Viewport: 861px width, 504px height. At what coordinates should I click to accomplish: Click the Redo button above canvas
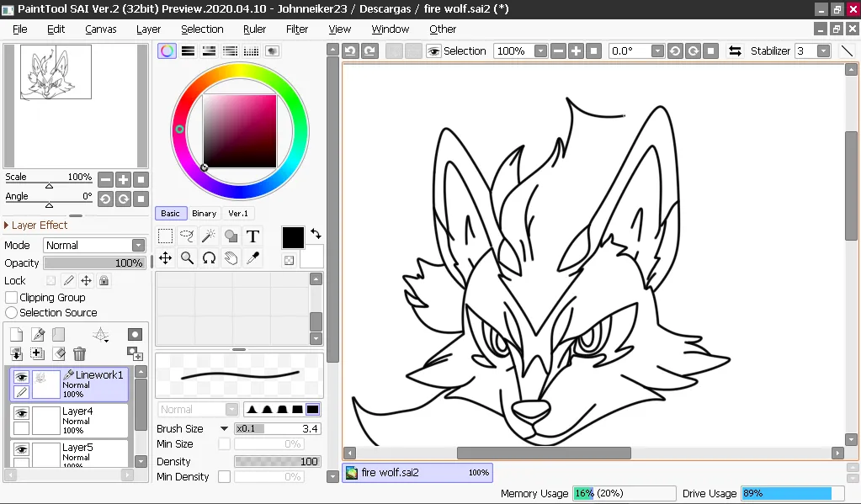click(x=369, y=51)
